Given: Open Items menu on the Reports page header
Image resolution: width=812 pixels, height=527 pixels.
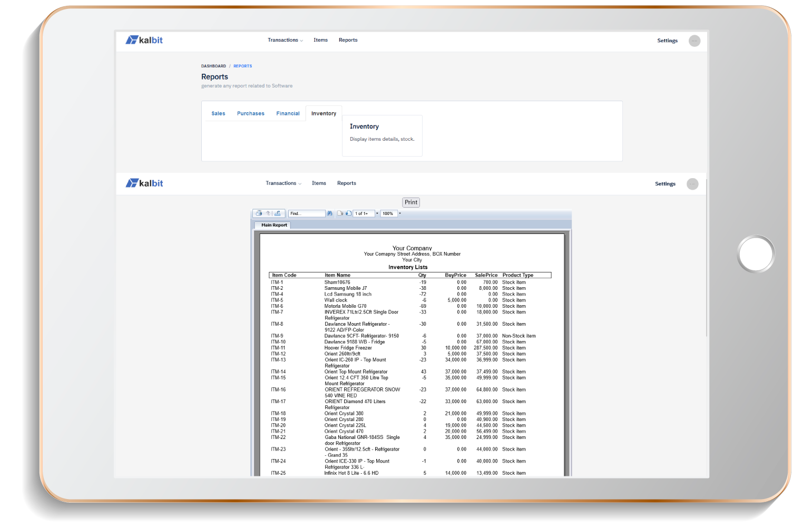Looking at the screenshot, I should click(x=320, y=40).
